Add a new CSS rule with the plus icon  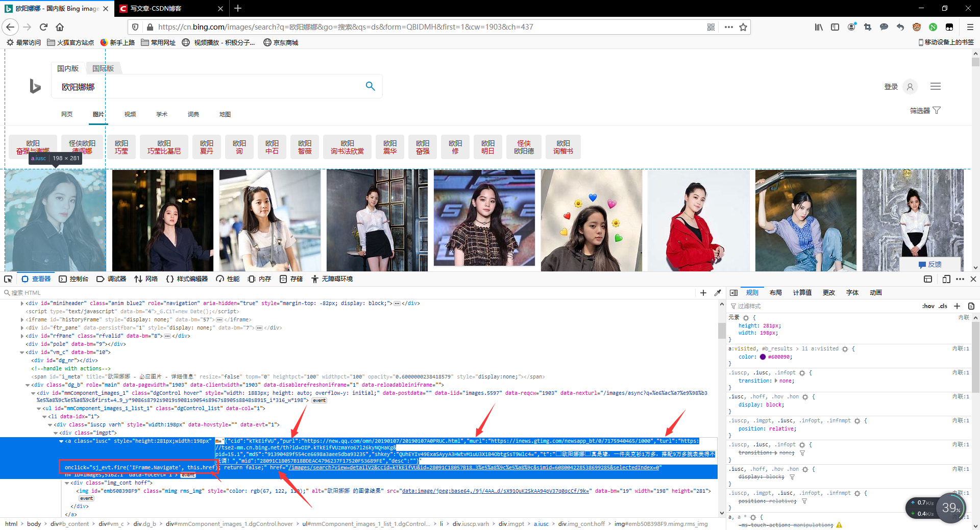pos(958,306)
